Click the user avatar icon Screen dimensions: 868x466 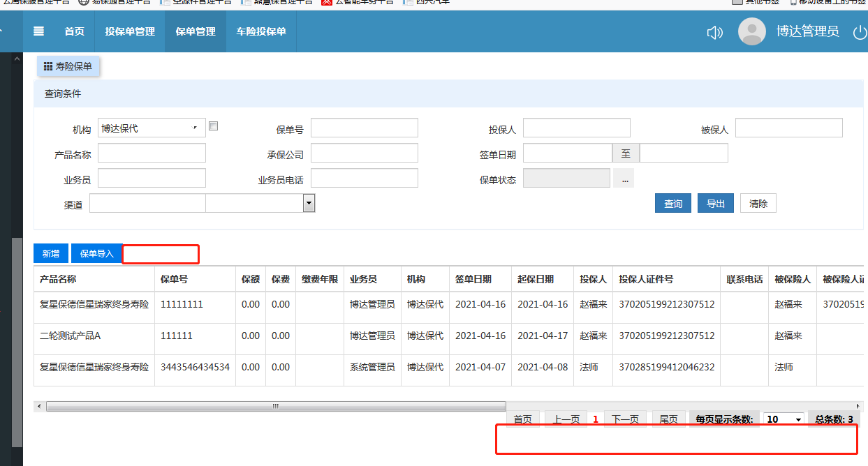[752, 31]
